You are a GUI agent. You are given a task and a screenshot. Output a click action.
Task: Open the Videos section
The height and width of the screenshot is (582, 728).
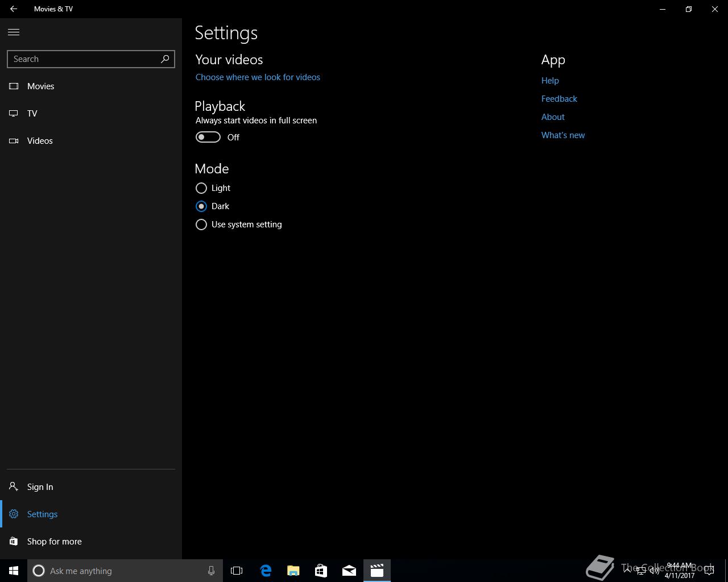click(91, 141)
